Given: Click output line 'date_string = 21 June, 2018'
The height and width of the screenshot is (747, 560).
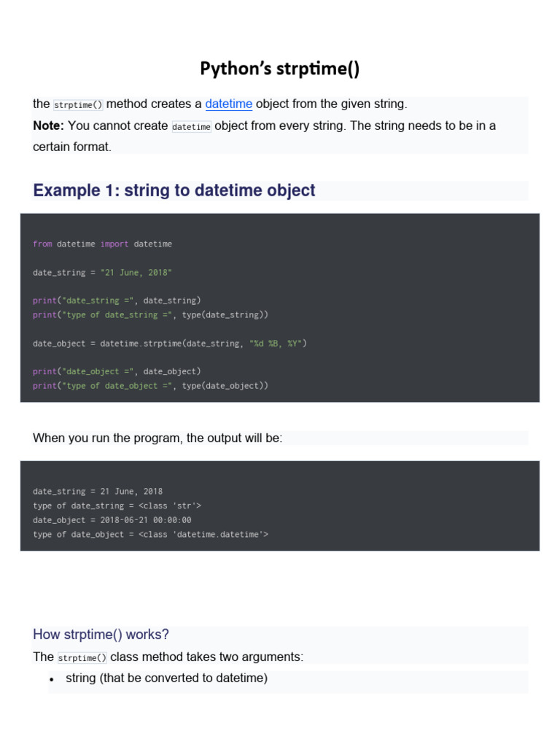Looking at the screenshot, I should 98,491.
